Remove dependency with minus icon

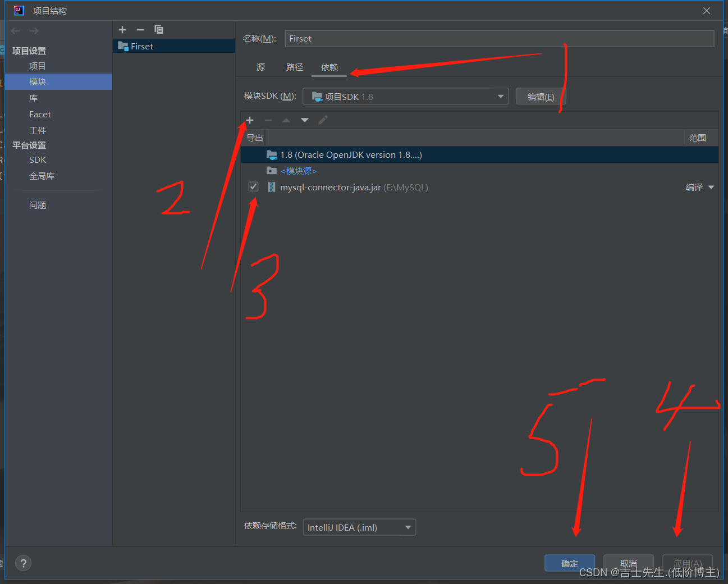pyautogui.click(x=268, y=120)
